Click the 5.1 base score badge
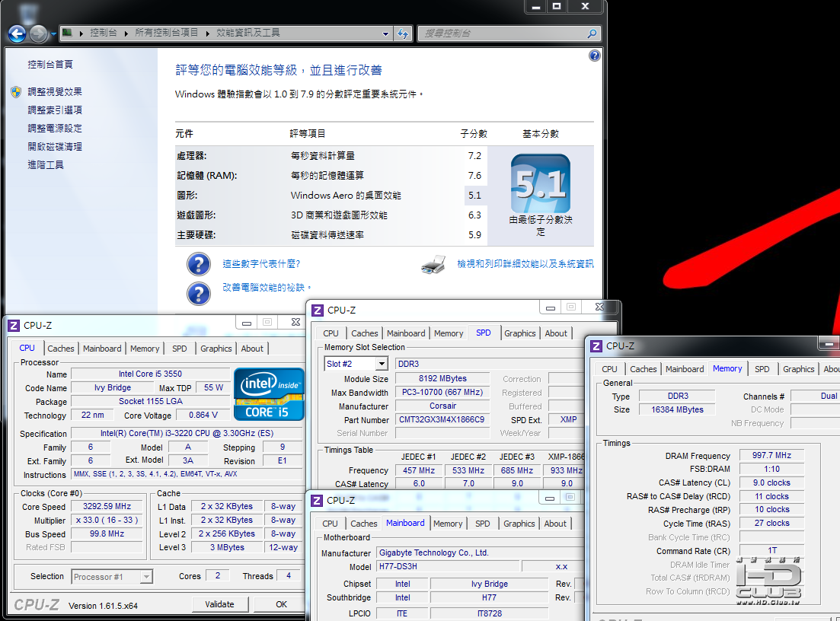840x621 pixels. [541, 183]
